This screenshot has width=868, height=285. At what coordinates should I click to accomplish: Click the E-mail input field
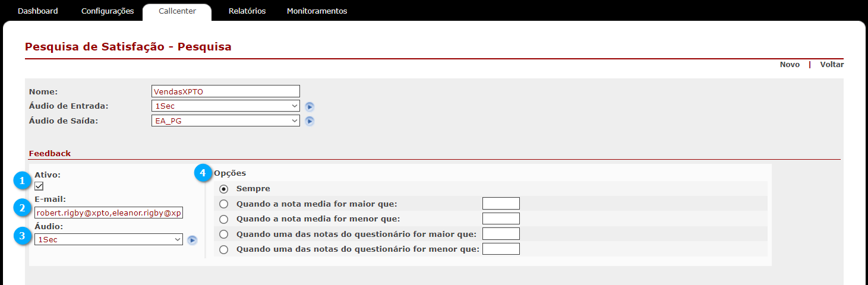(x=109, y=213)
